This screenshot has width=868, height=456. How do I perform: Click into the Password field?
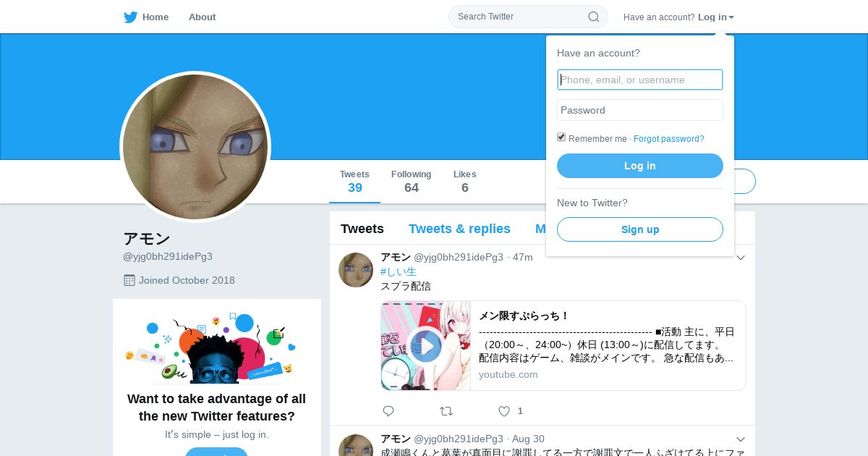tap(640, 110)
